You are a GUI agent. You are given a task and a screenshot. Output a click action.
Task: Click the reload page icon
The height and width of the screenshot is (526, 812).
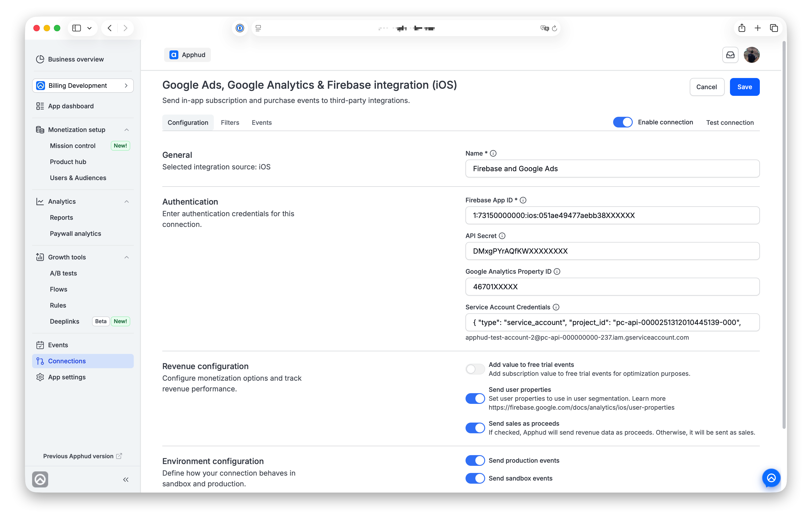[x=554, y=28]
